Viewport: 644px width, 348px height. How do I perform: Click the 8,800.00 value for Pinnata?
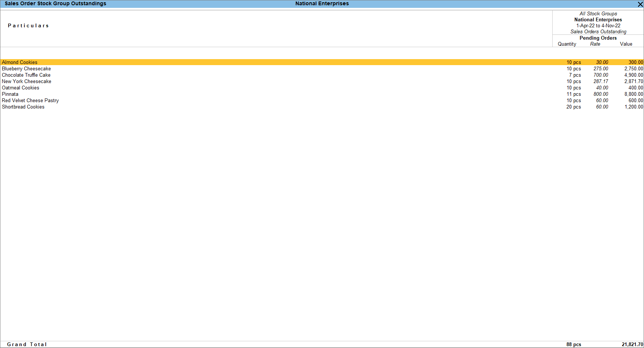click(x=634, y=94)
